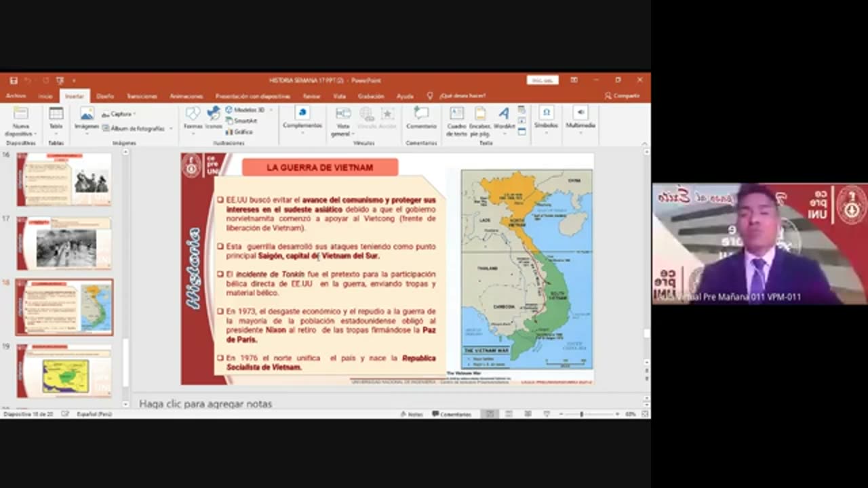Switch to the Inicio tab
The height and width of the screenshot is (488, 868).
(x=45, y=96)
